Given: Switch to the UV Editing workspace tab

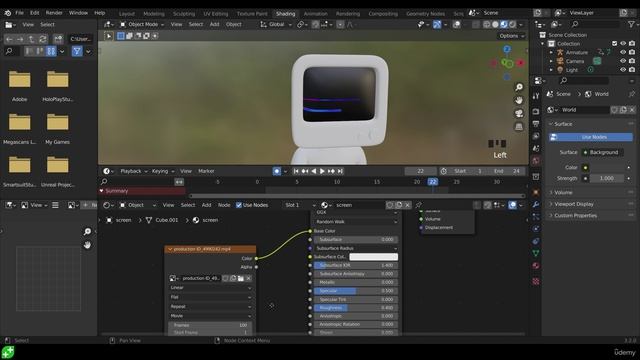Looking at the screenshot, I should [x=216, y=14].
